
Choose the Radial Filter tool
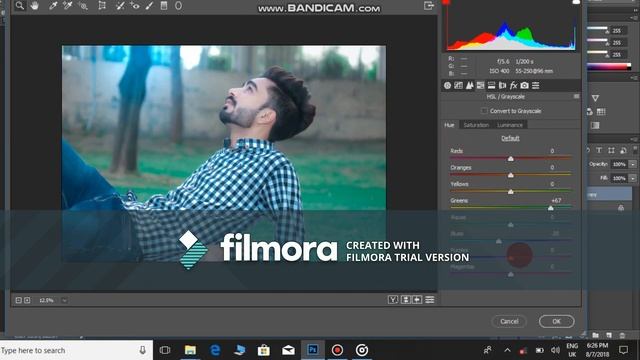tap(178, 6)
